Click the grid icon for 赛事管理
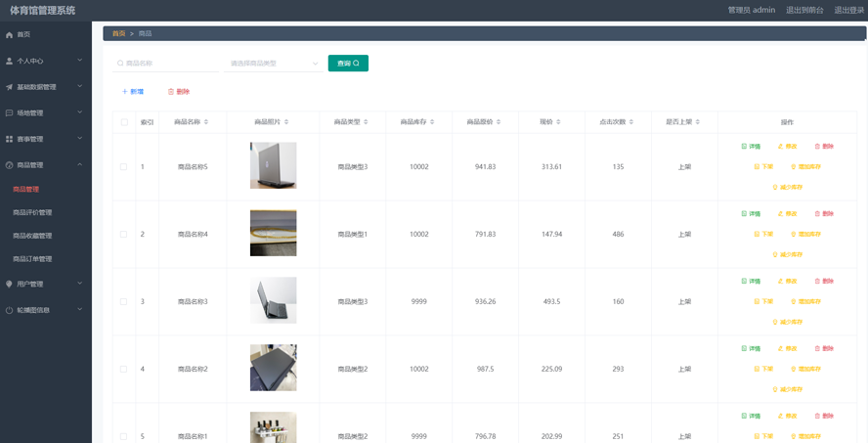The height and width of the screenshot is (443, 868). [9, 139]
